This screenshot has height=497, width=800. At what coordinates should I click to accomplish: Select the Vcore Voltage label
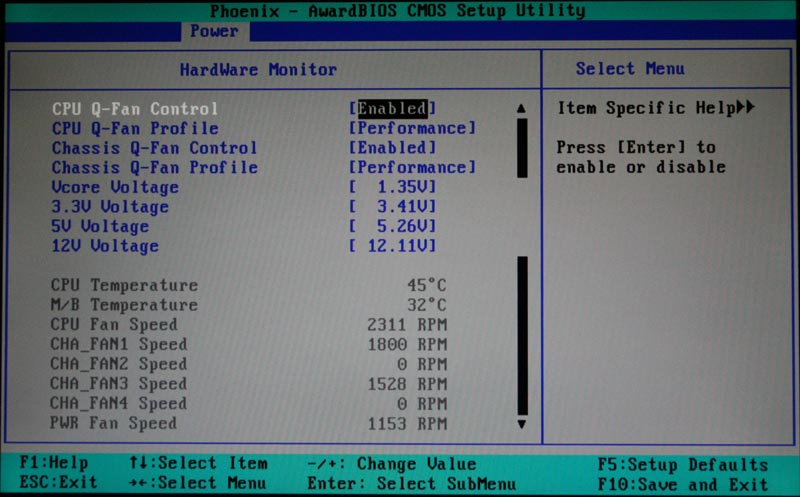[115, 187]
